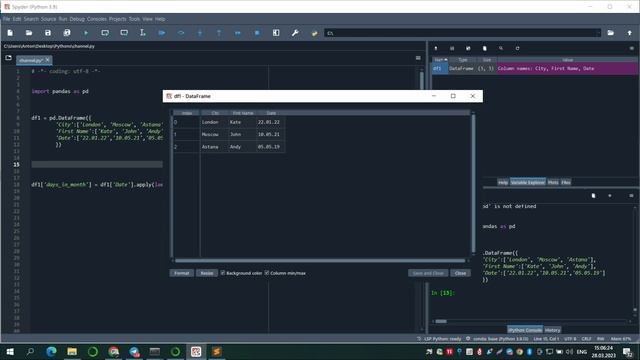Save data as icon in Variable Explorer
Viewport: 640px width, 360px height.
(468, 48)
